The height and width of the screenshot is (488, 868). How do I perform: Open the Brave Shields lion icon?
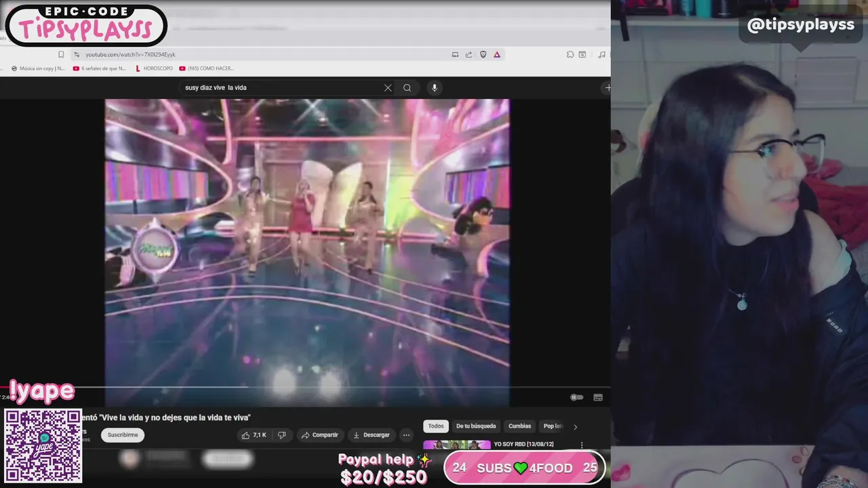click(483, 54)
